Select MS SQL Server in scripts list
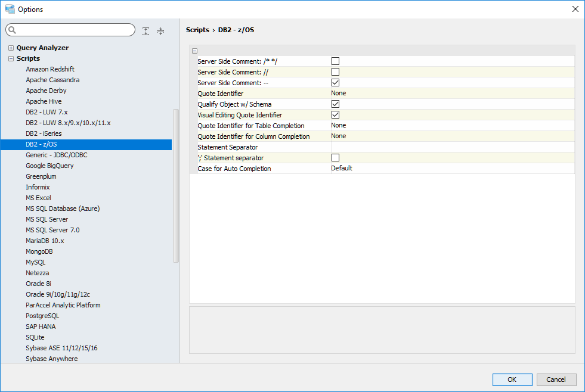This screenshot has width=585, height=392. point(47,219)
